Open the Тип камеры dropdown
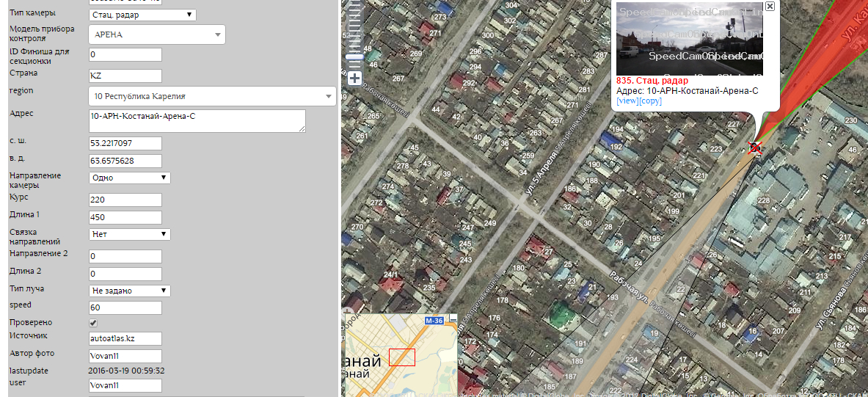This screenshot has width=868, height=397. tap(142, 15)
